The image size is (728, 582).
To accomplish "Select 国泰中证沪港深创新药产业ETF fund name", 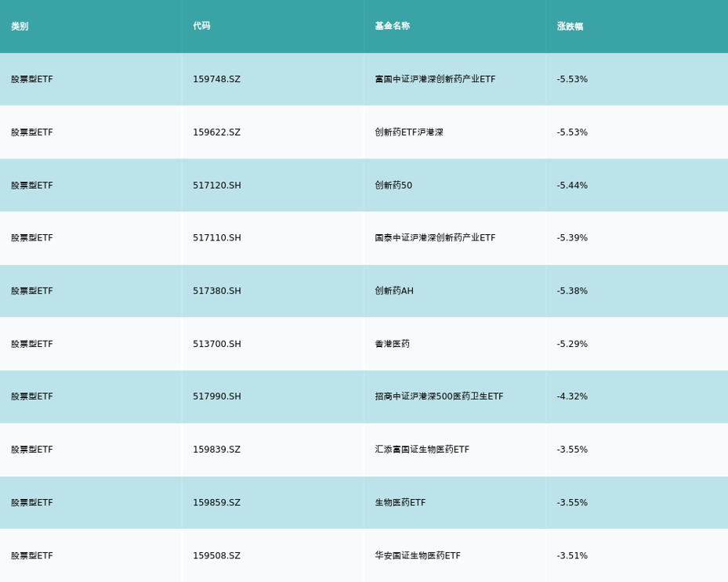I will coord(435,238).
